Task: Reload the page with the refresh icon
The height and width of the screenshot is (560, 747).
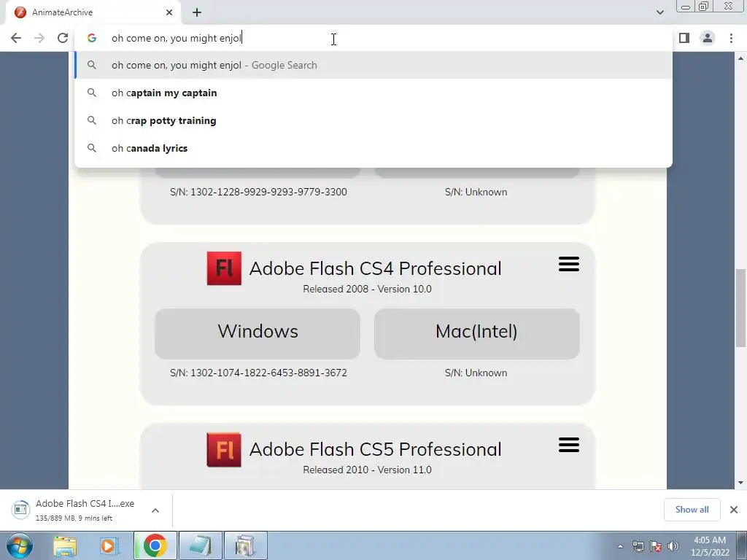Action: point(63,38)
